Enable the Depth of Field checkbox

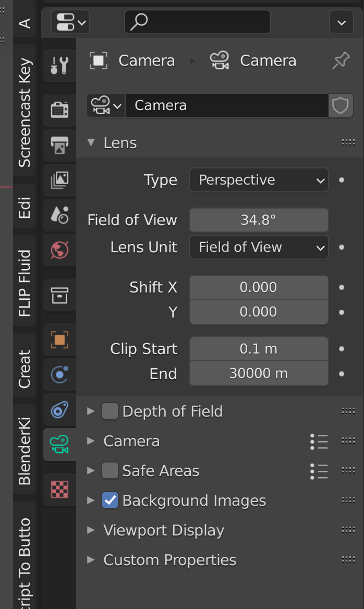[x=110, y=411]
